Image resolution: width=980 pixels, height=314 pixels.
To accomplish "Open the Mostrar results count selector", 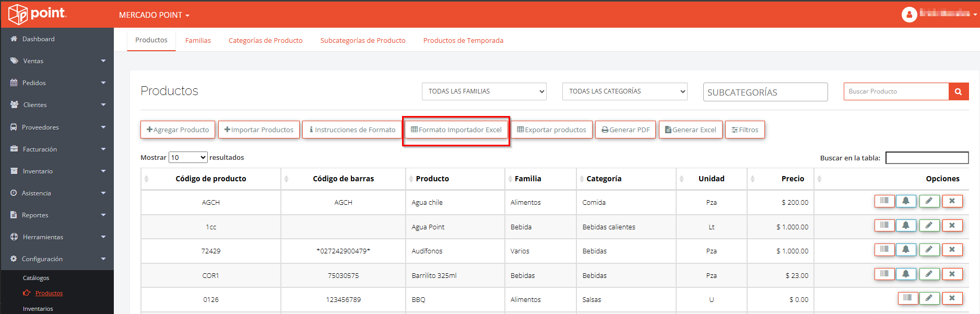I will [x=188, y=157].
